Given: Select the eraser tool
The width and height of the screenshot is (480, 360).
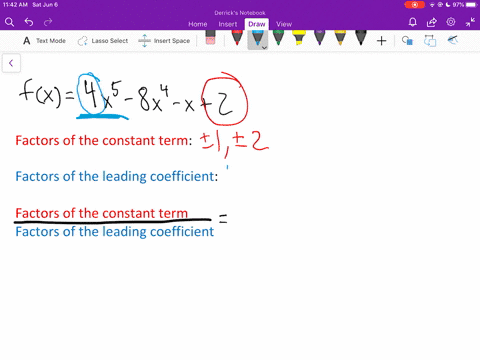Looking at the screenshot, I should [x=210, y=37].
